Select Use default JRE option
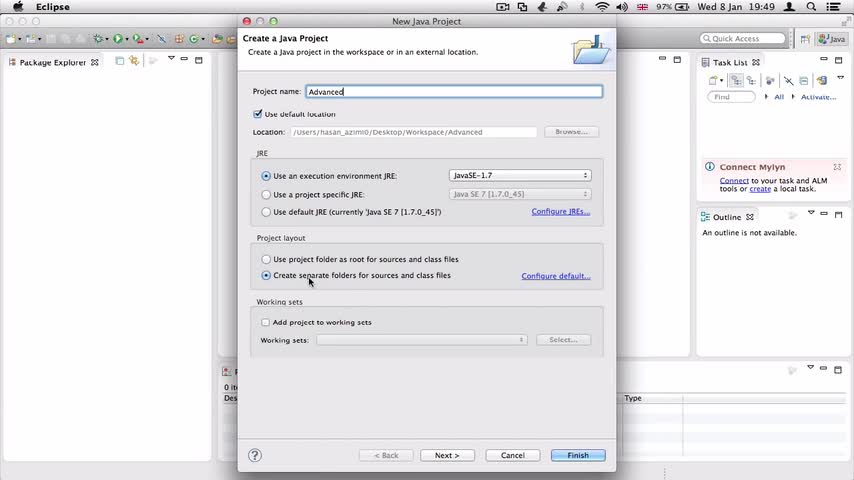 click(x=266, y=212)
